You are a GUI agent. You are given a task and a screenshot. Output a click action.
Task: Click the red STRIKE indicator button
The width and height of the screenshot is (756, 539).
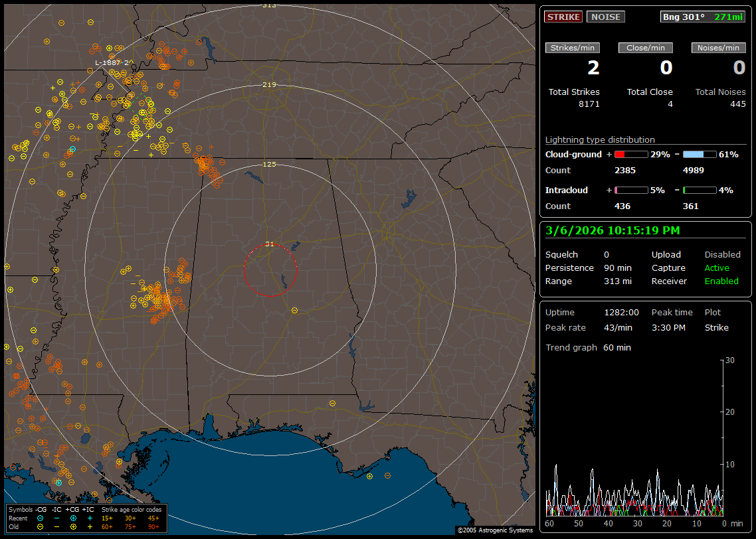click(563, 17)
